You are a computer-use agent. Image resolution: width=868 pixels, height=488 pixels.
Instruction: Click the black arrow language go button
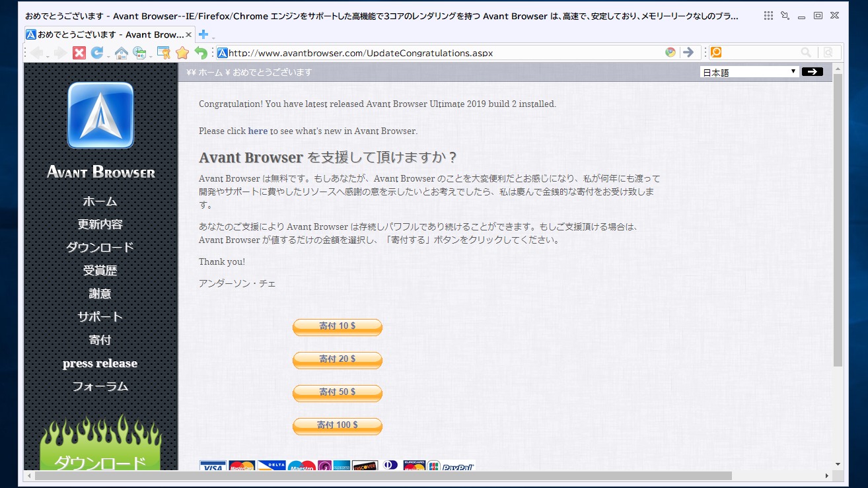click(813, 72)
